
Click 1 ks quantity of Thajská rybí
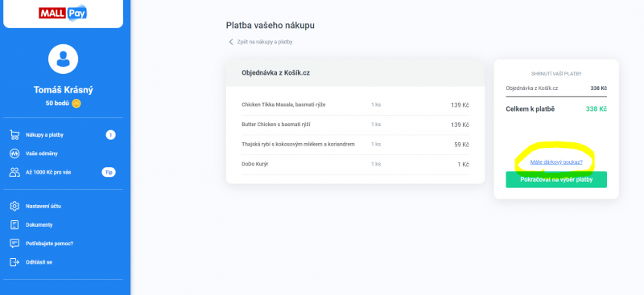(x=376, y=145)
